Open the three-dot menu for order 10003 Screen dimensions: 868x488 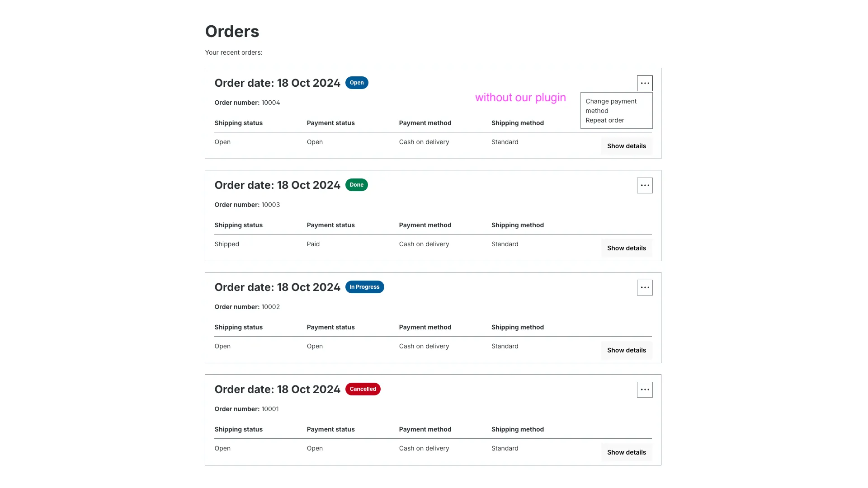click(x=645, y=185)
